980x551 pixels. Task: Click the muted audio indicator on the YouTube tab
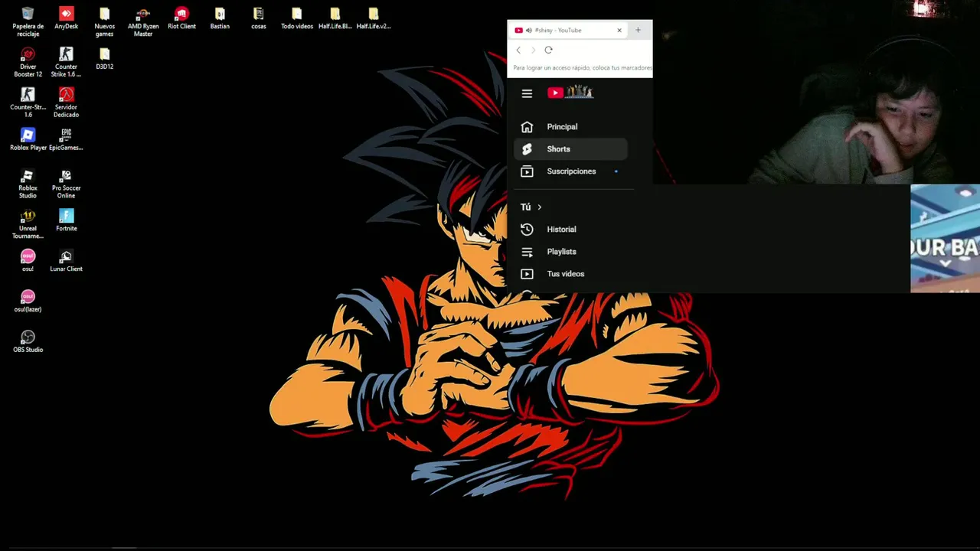(x=529, y=30)
